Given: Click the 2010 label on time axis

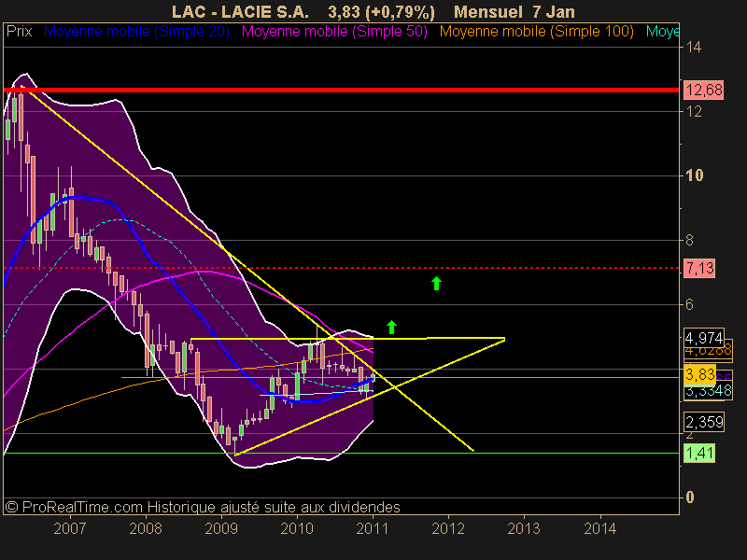Looking at the screenshot, I should [x=297, y=528].
